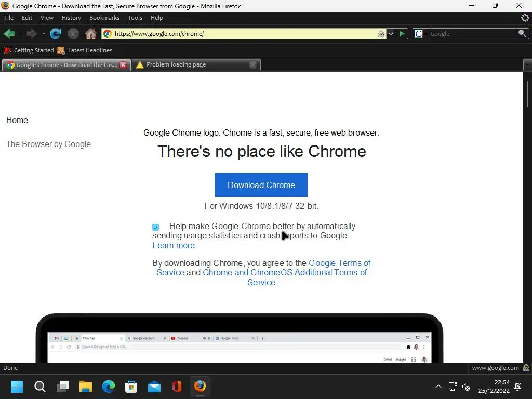Click the activity throbber icon
Image resolution: width=532 pixels, height=399 pixels.
click(x=525, y=18)
